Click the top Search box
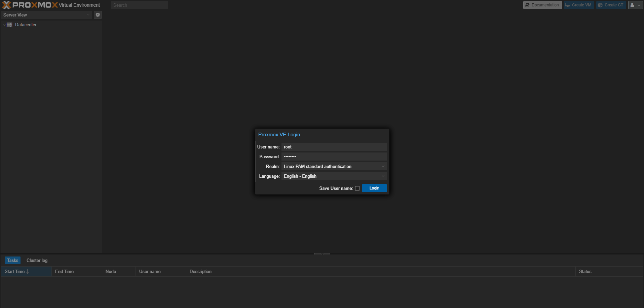644x308 pixels. point(140,5)
